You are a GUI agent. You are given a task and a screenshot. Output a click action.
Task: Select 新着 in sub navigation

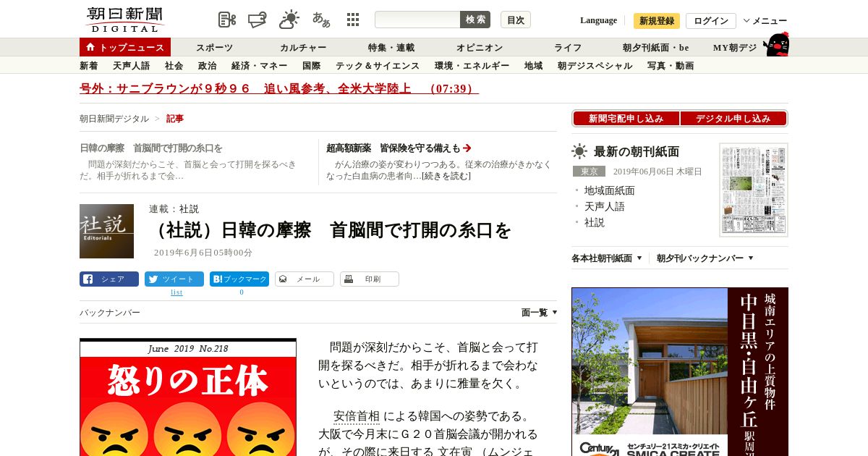coord(88,66)
